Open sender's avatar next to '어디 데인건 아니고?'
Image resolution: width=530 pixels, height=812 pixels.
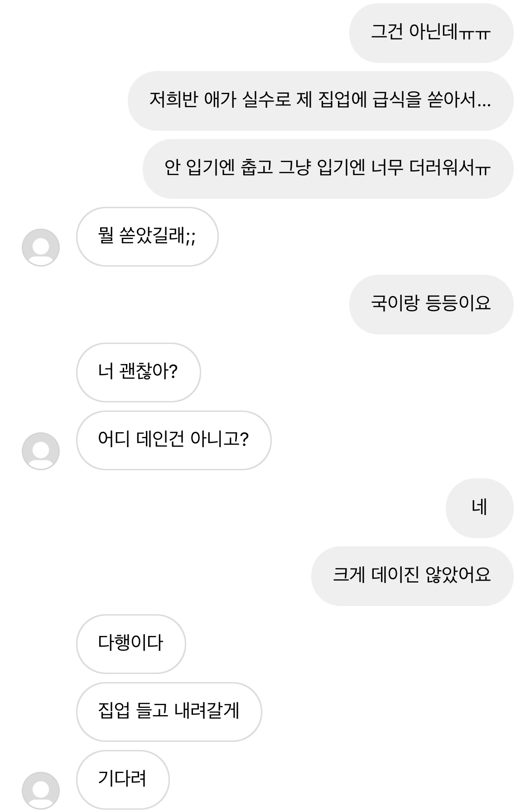click(41, 451)
